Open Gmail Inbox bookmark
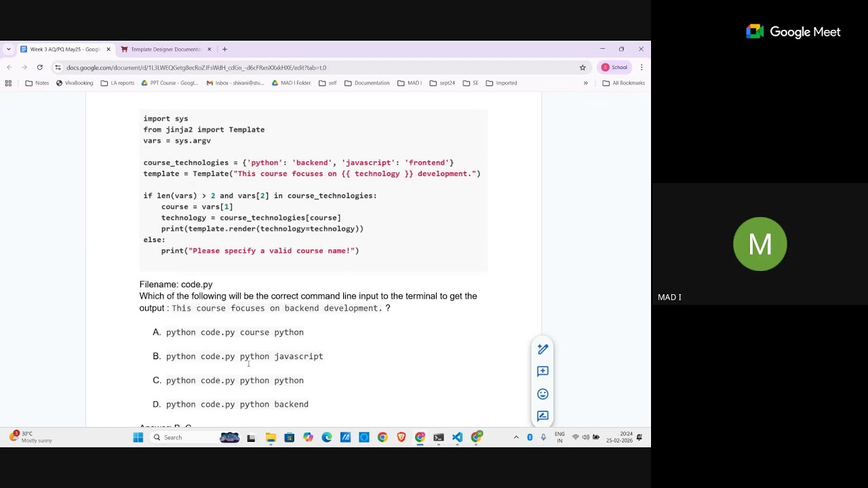The width and height of the screenshot is (868, 488). [x=235, y=83]
